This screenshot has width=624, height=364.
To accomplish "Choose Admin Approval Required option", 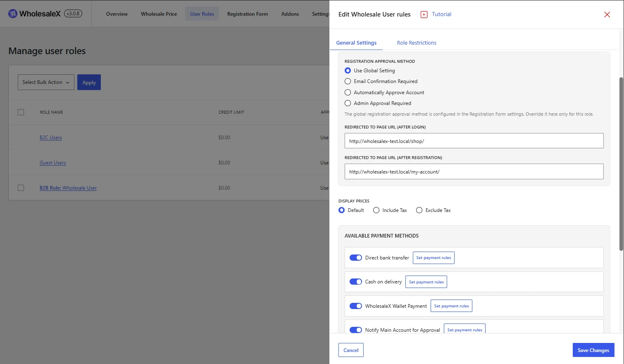I will [x=348, y=103].
